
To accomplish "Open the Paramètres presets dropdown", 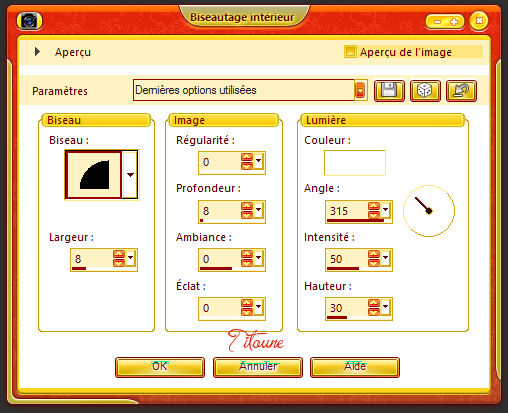I will click(360, 90).
